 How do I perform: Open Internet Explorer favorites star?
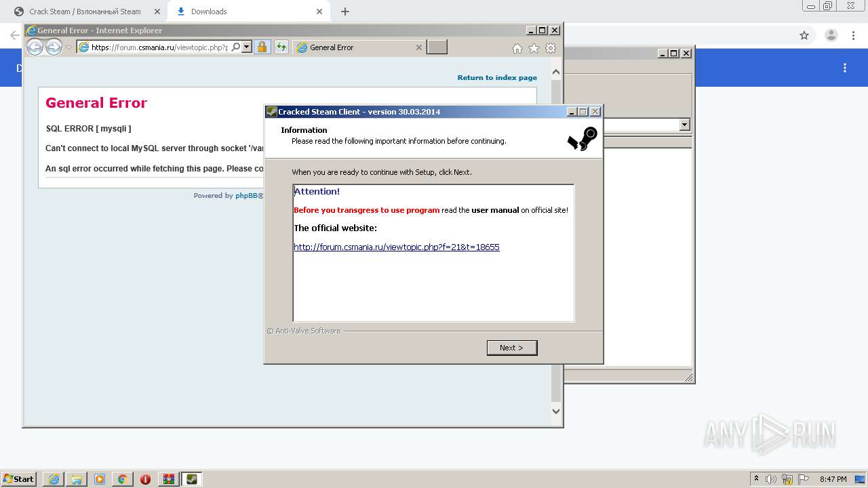[x=534, y=48]
